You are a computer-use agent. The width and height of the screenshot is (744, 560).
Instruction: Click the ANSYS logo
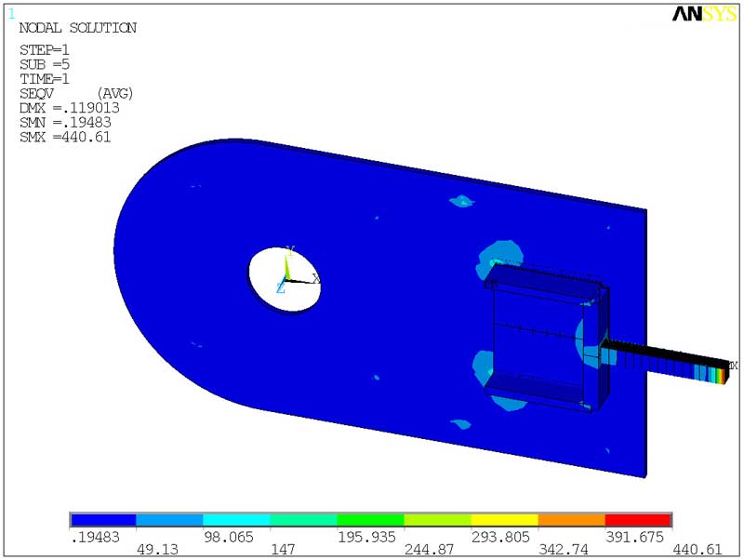tap(704, 14)
